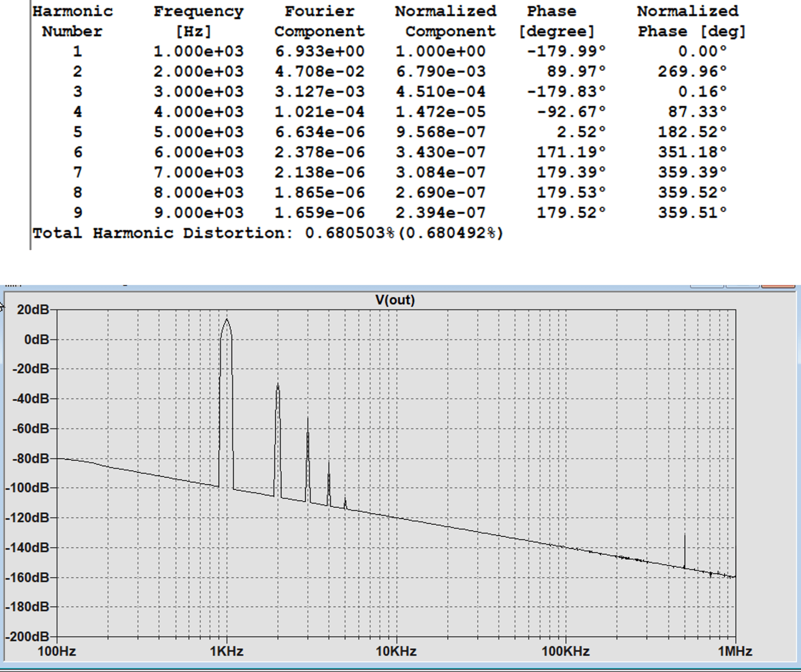801x672 pixels.
Task: Select Fourier component value 1.021e-04
Action: [320, 112]
